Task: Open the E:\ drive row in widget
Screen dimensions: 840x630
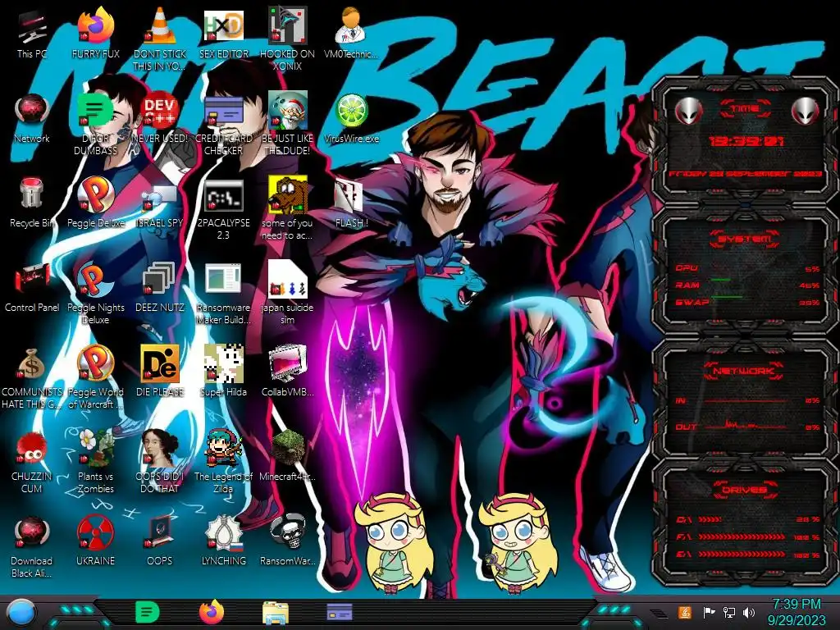Action: click(748, 555)
